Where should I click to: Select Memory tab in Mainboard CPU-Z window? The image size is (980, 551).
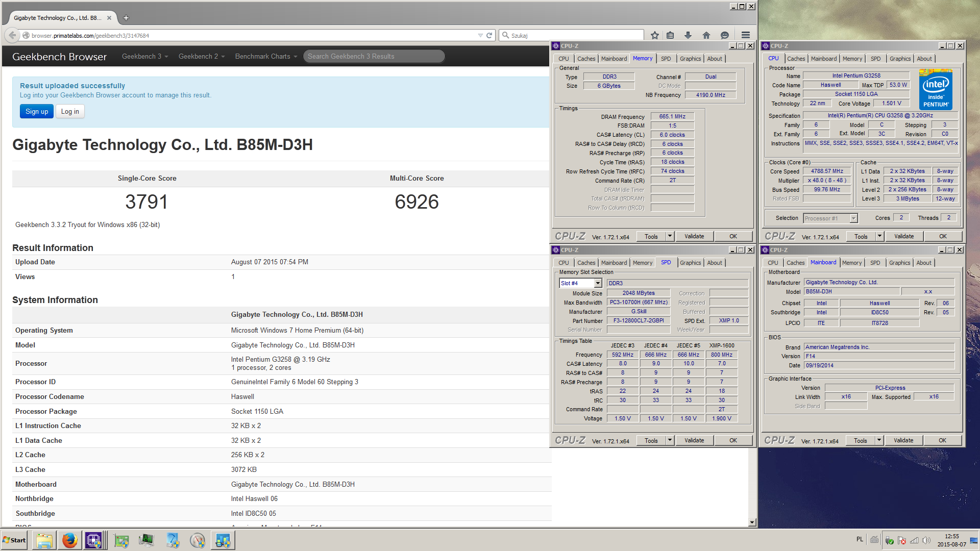[x=851, y=263]
